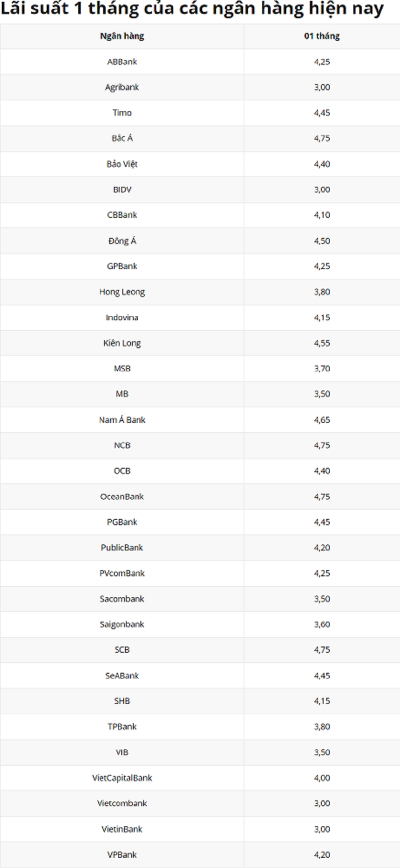
Task: Click the Kiên Long bank name
Action: pyautogui.click(x=122, y=343)
